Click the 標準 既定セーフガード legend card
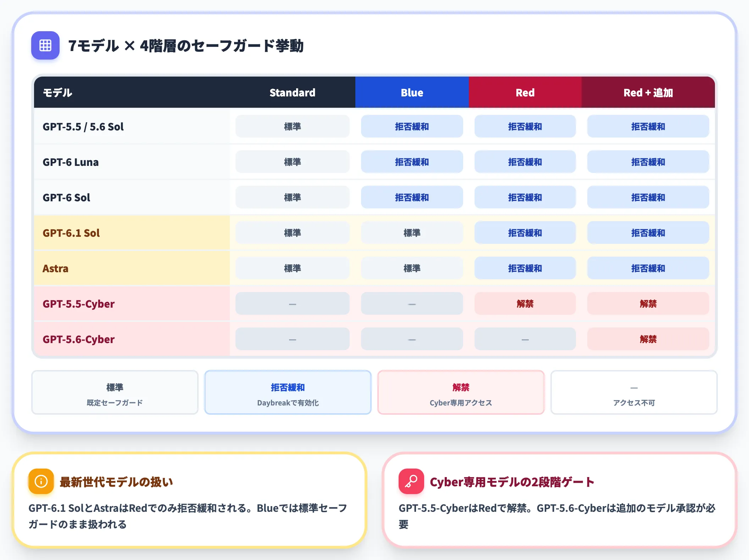 click(115, 392)
